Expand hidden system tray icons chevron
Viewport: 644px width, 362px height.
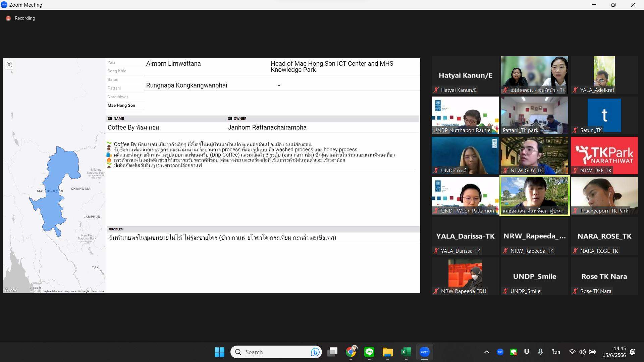point(486,352)
